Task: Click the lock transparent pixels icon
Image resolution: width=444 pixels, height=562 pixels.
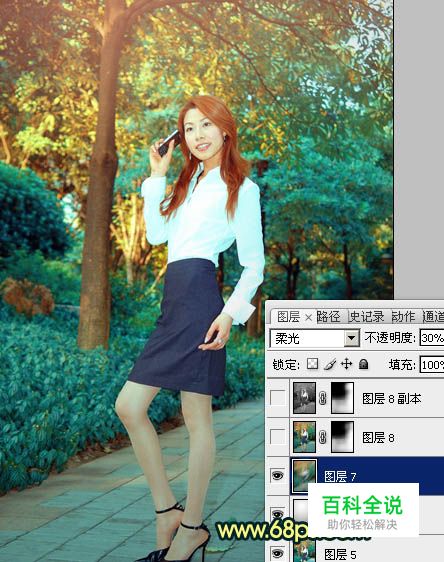Action: (312, 364)
